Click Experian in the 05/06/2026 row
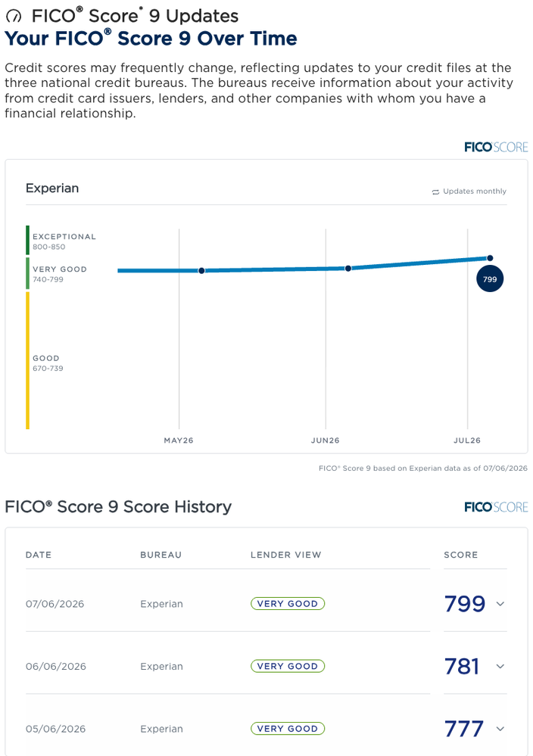 tap(161, 729)
